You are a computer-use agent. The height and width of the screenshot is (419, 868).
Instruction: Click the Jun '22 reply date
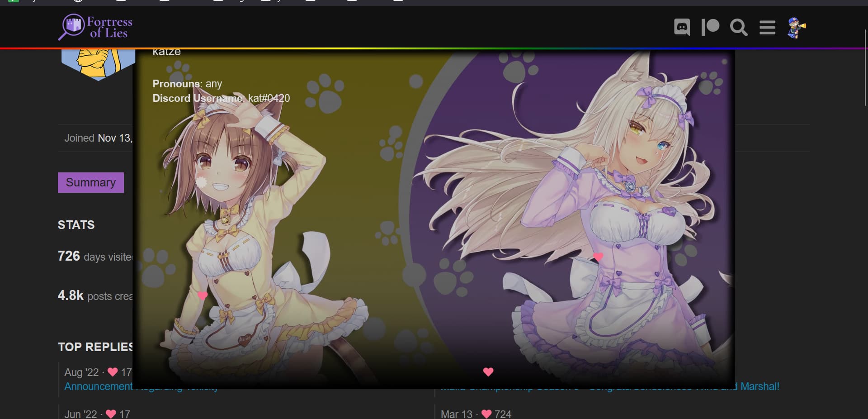click(80, 414)
